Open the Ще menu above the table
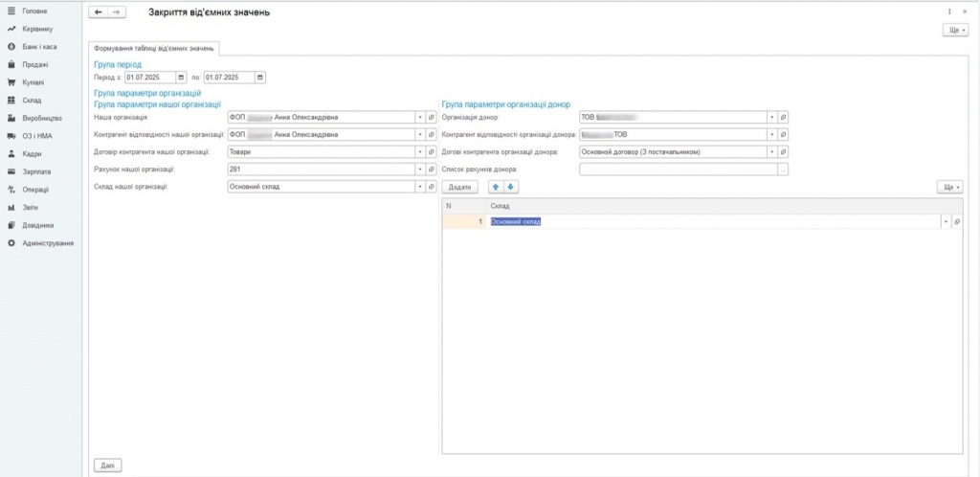The height and width of the screenshot is (477, 980). click(x=949, y=187)
